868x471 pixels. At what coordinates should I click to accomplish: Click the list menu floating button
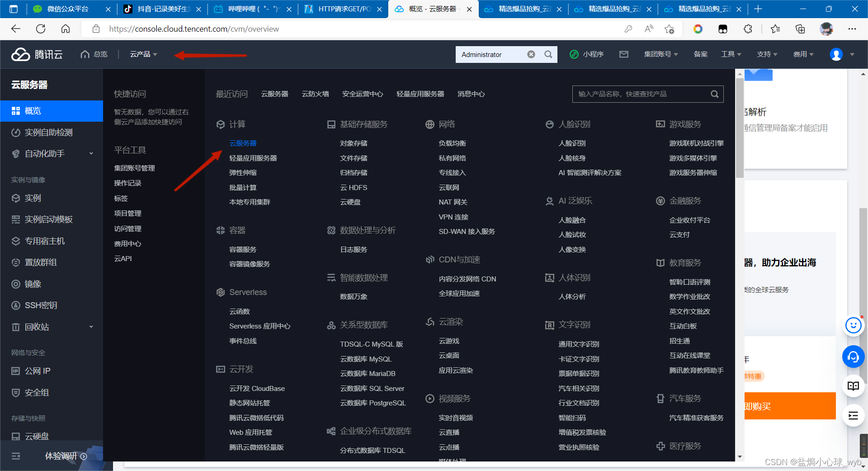[853, 415]
